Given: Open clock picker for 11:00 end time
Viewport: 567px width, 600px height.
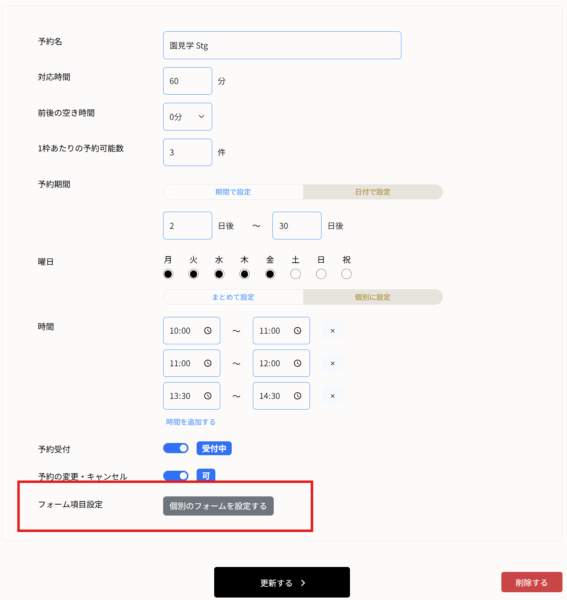Looking at the screenshot, I should click(x=297, y=331).
